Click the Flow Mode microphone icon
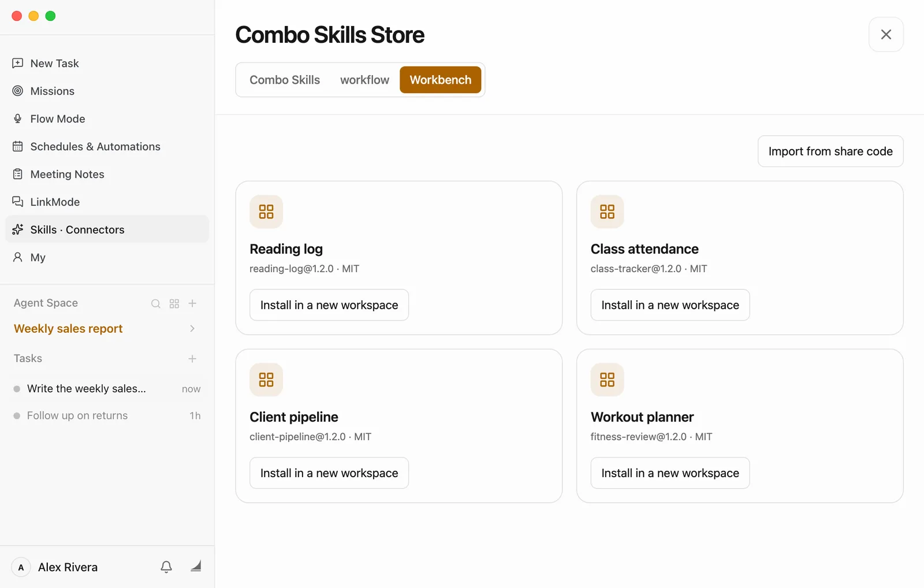 18,118
